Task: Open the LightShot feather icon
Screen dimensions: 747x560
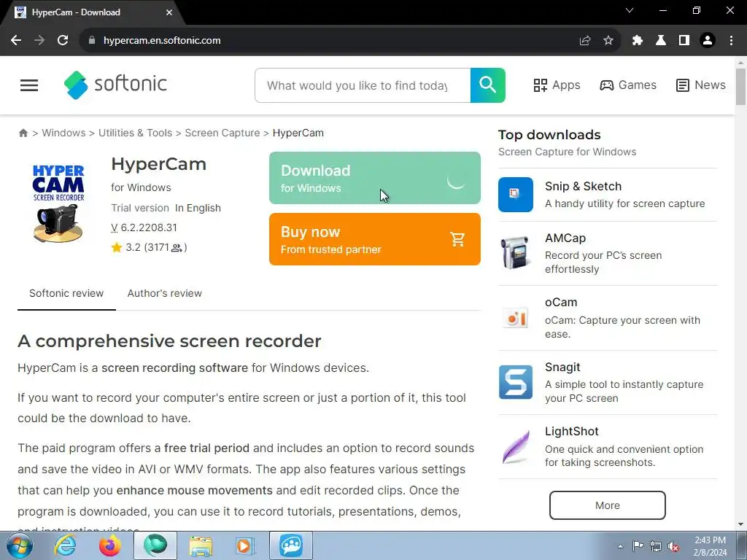Action: [516, 447]
